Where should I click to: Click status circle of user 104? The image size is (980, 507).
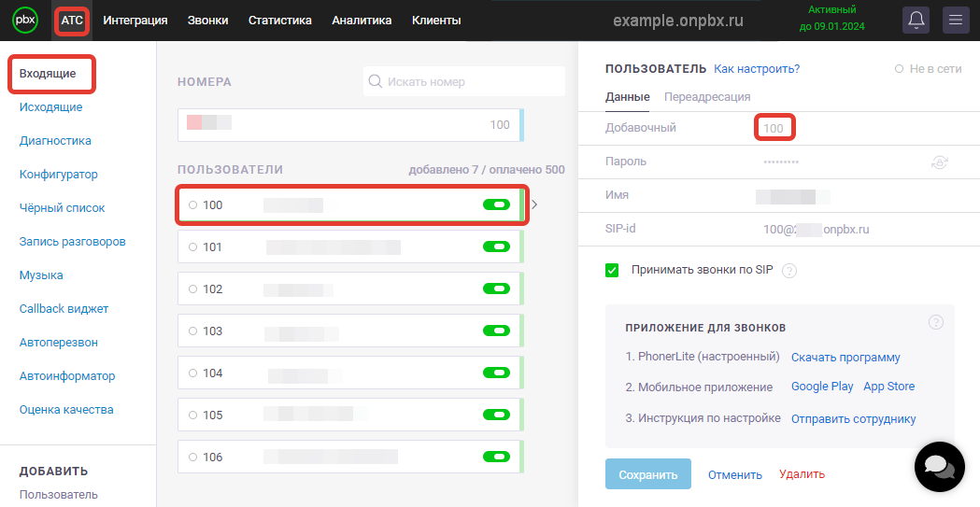(192, 373)
